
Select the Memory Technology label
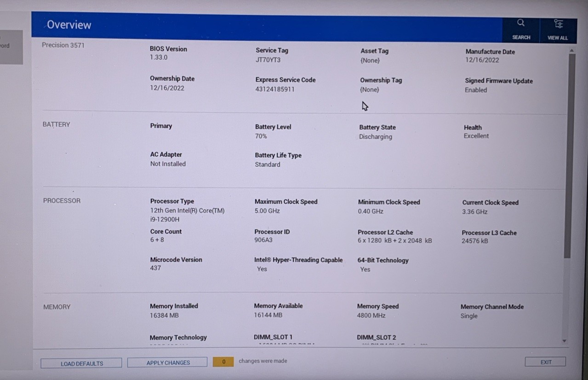(x=178, y=337)
